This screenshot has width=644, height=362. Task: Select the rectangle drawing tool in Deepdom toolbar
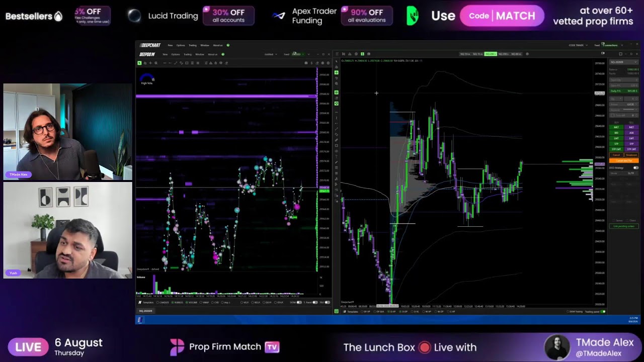[x=187, y=63]
